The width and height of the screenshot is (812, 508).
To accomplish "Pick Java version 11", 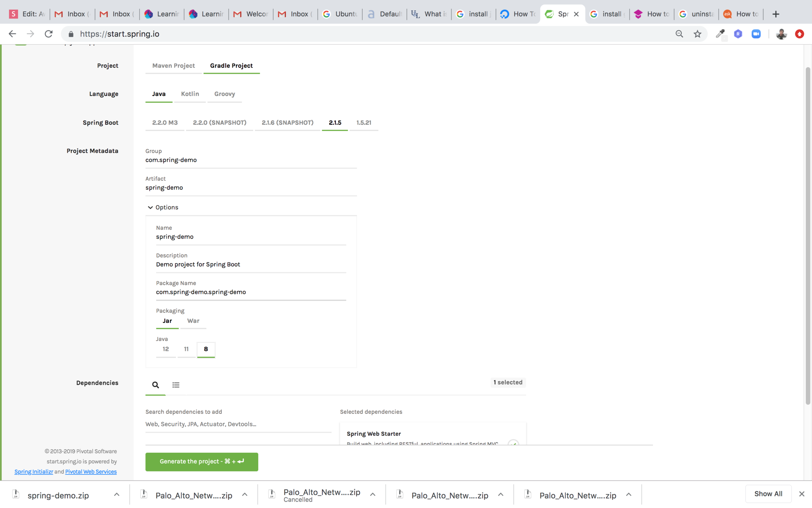I will coord(186,349).
